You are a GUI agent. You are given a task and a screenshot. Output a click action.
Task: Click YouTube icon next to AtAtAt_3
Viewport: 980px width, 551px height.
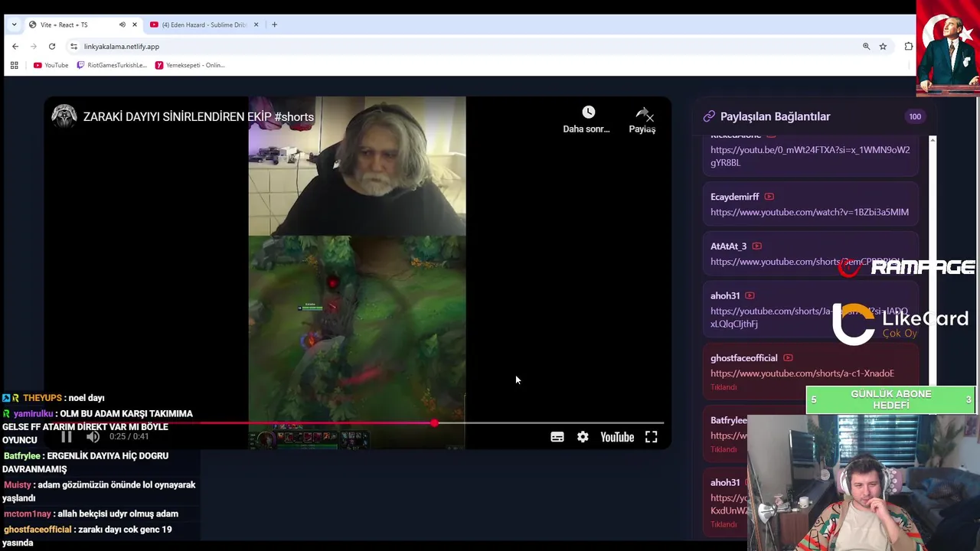coord(756,246)
